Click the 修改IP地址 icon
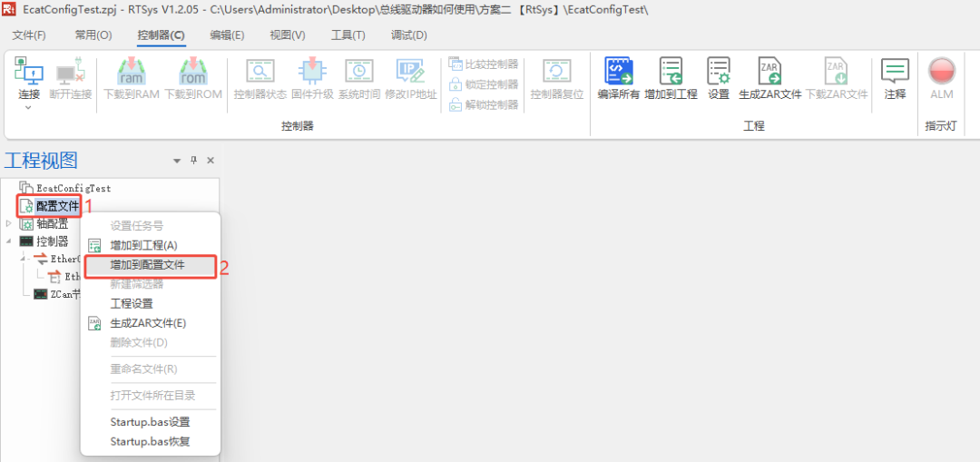This screenshot has height=462, width=980. pyautogui.click(x=411, y=73)
